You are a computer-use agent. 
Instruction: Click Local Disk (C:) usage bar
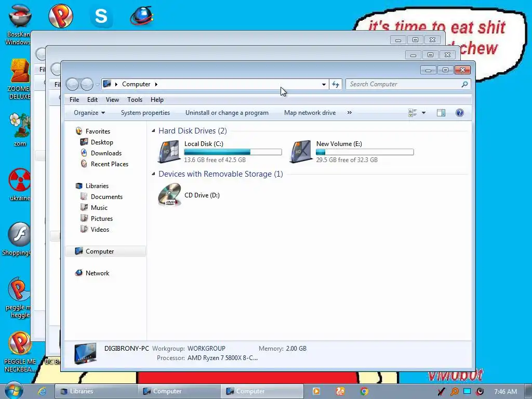point(233,152)
